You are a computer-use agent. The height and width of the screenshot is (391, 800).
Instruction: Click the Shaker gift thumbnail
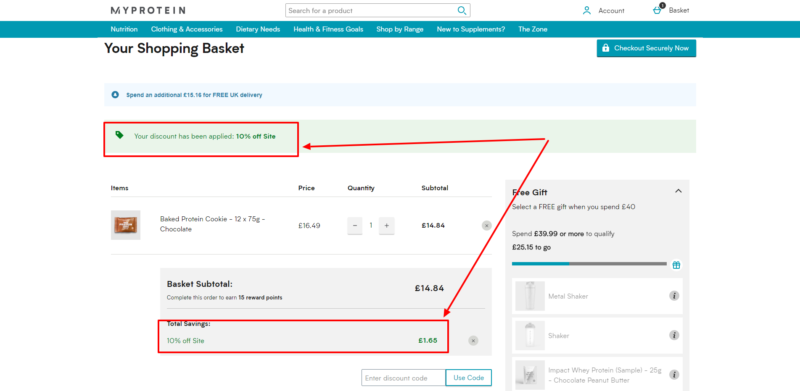(x=530, y=335)
